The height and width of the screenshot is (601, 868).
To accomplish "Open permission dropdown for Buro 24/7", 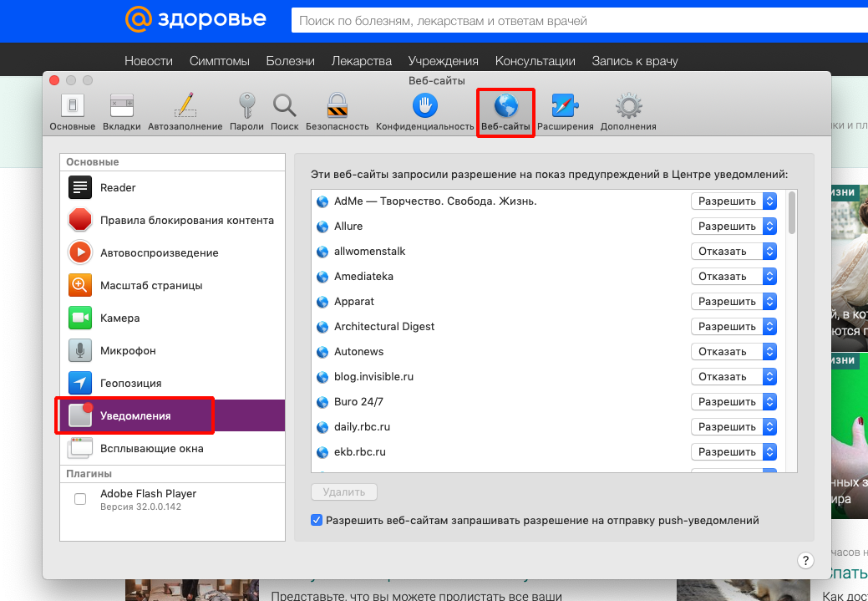I will click(x=734, y=401).
